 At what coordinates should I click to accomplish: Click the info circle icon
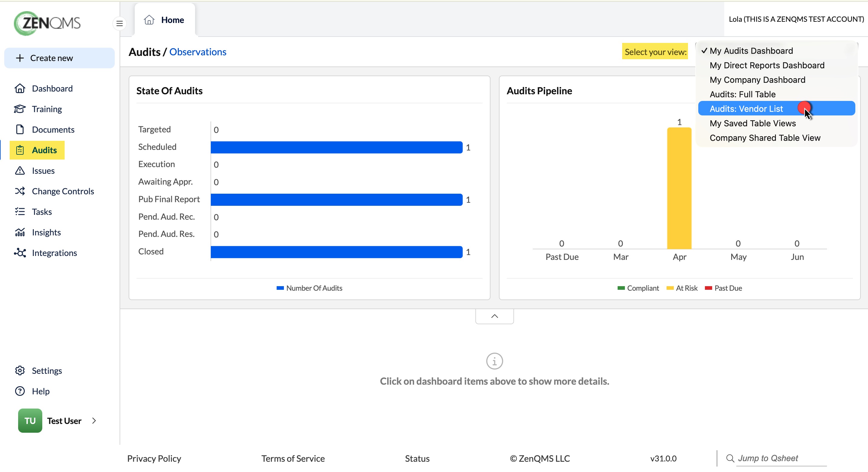tap(494, 361)
